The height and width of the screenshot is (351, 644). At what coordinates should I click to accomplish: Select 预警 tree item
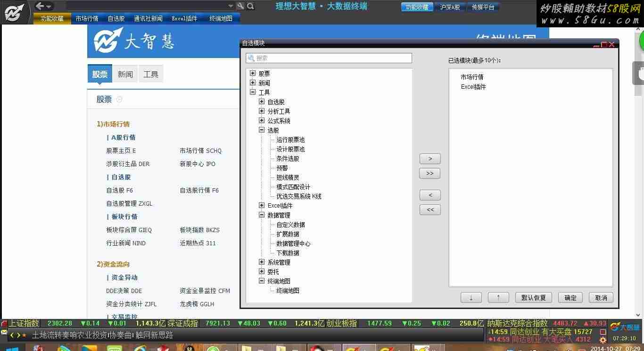click(282, 168)
